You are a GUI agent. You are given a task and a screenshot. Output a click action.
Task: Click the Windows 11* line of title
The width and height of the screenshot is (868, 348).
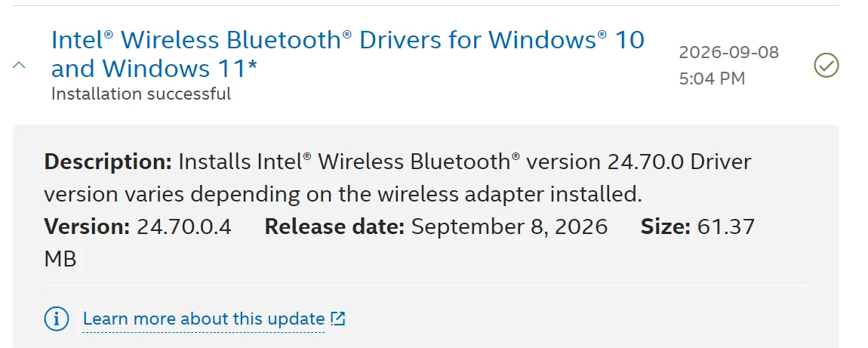pyautogui.click(x=155, y=69)
